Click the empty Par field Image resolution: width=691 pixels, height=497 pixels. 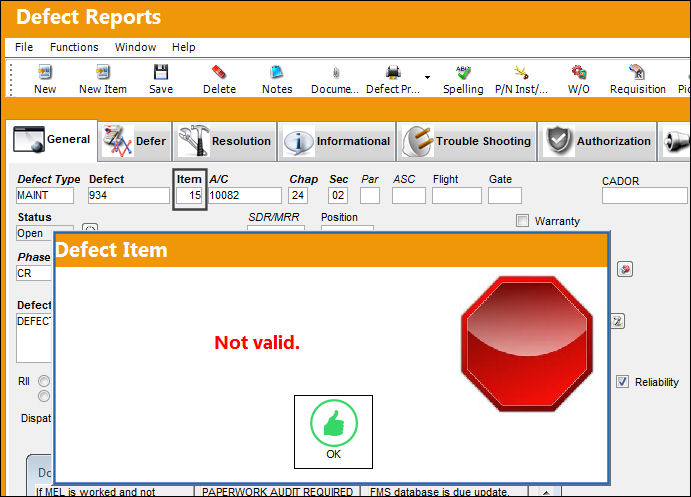(x=370, y=196)
